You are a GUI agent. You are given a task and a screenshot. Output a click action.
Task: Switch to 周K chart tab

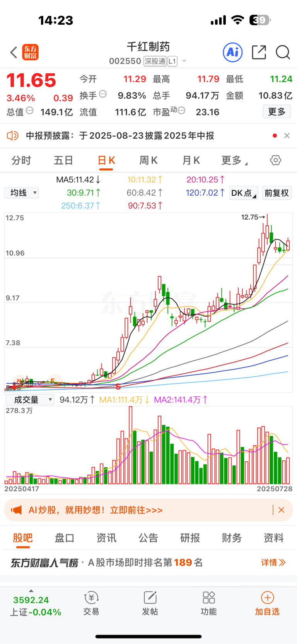click(148, 160)
